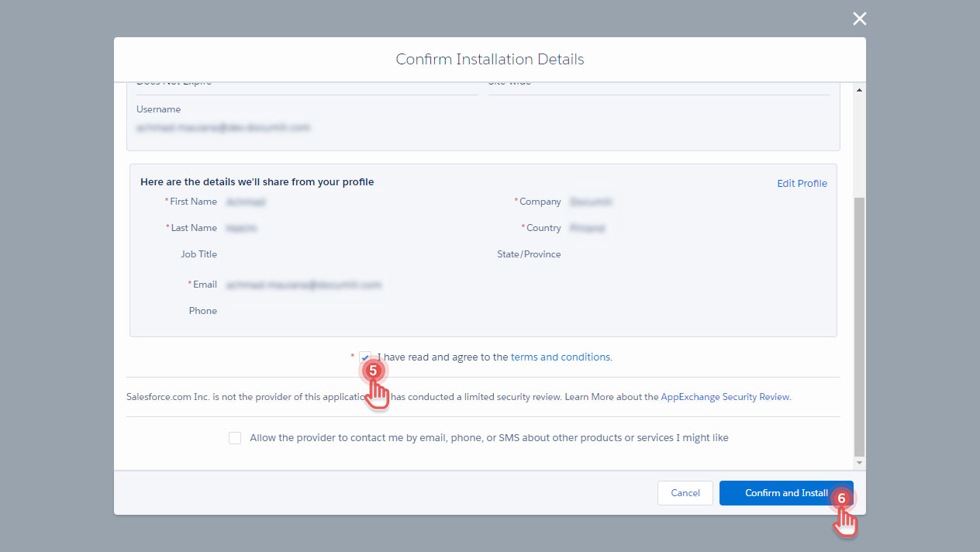Click the Edit Profile link

pyautogui.click(x=802, y=183)
